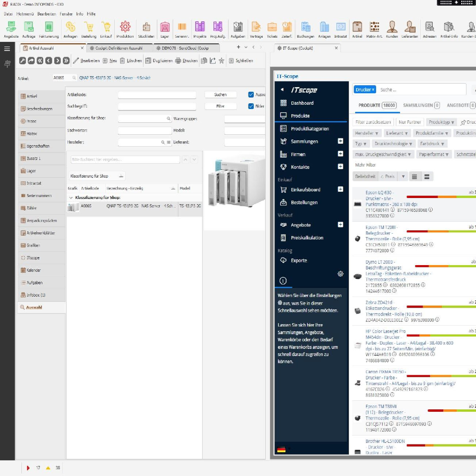Open the Farbdruck filter dropdown
476x476 pixels.
pyautogui.click(x=432, y=144)
